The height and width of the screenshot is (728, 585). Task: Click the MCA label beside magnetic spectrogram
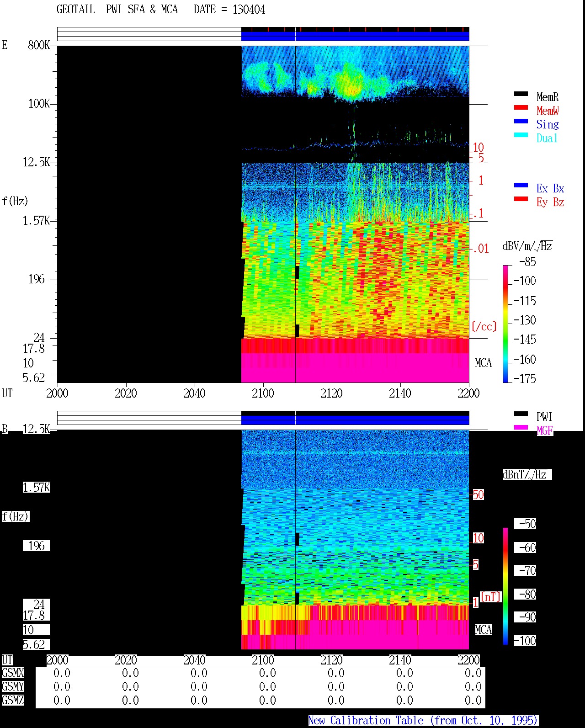[x=483, y=630]
